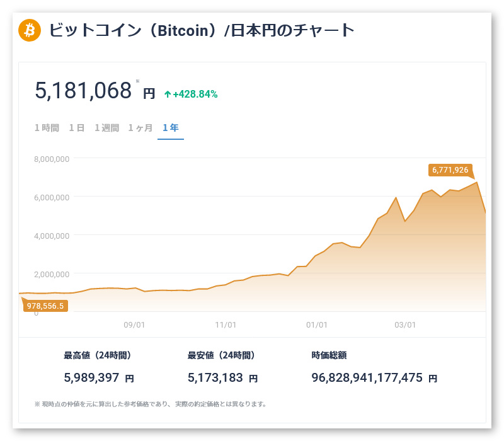Click the 6,771,926 peak price marker
Viewport: 504px width, 441px height.
[450, 170]
